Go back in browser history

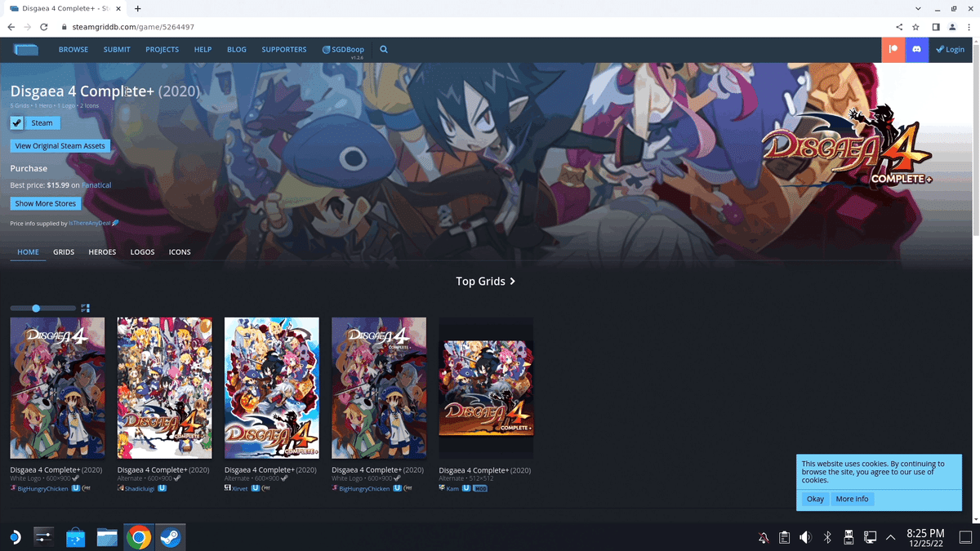click(x=11, y=27)
